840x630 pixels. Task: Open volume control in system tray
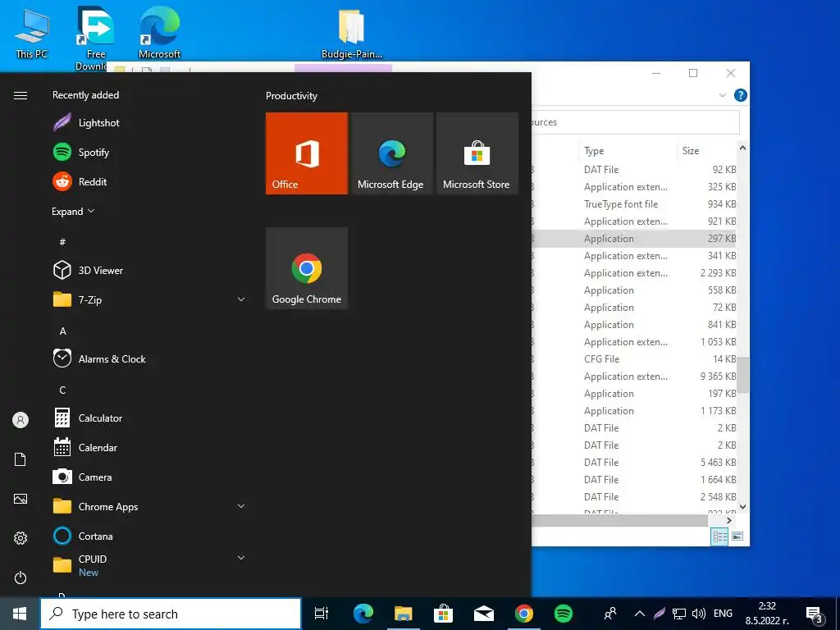698,614
